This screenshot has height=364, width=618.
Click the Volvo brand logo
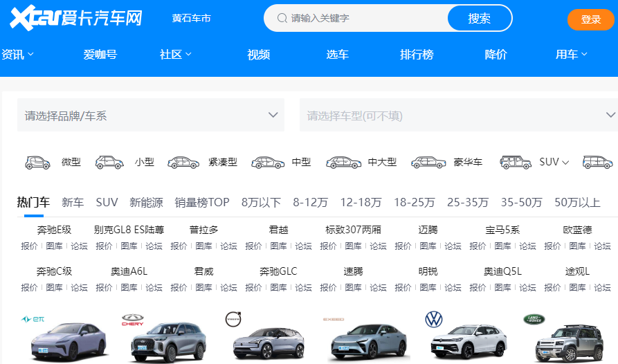click(x=233, y=319)
